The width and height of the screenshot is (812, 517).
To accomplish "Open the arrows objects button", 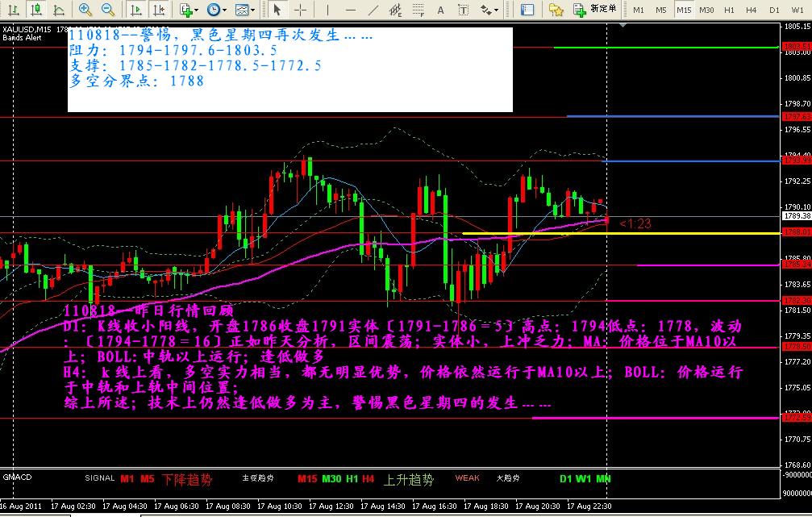I will (485, 10).
